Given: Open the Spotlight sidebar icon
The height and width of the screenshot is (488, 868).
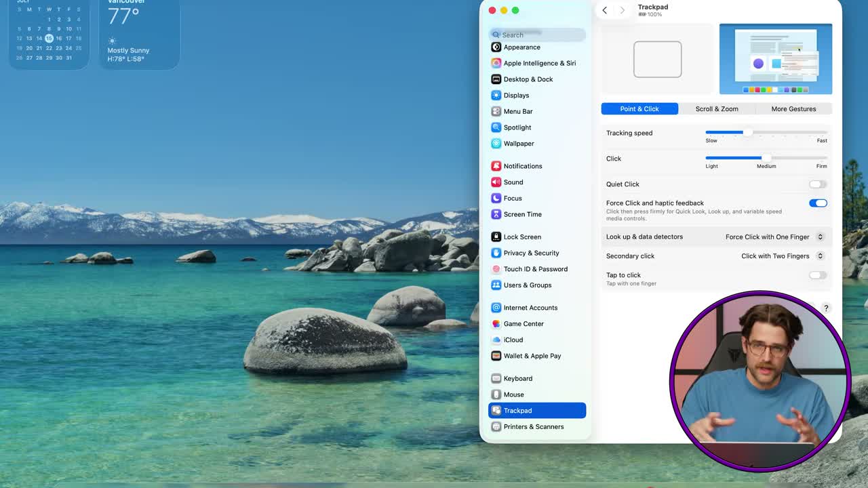Looking at the screenshot, I should 496,127.
